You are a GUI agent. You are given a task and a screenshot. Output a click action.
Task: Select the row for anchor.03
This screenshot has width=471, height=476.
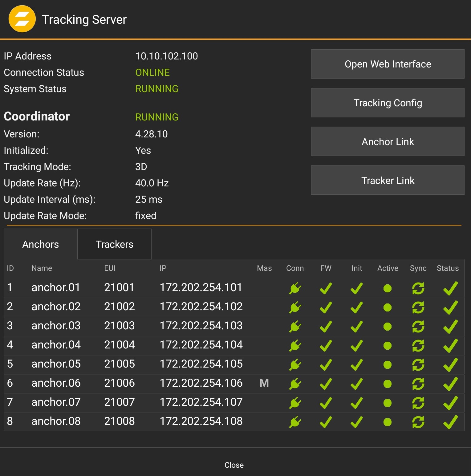(123, 326)
